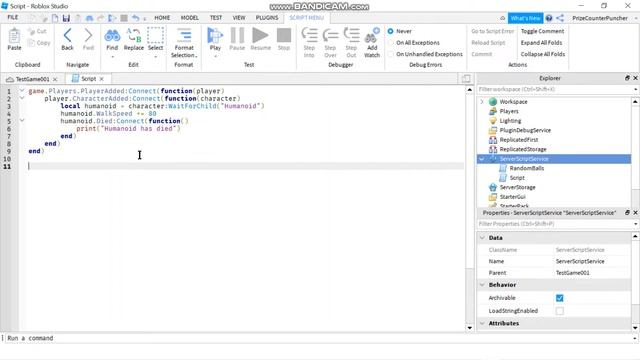Select the Never debug errors option

click(x=391, y=31)
